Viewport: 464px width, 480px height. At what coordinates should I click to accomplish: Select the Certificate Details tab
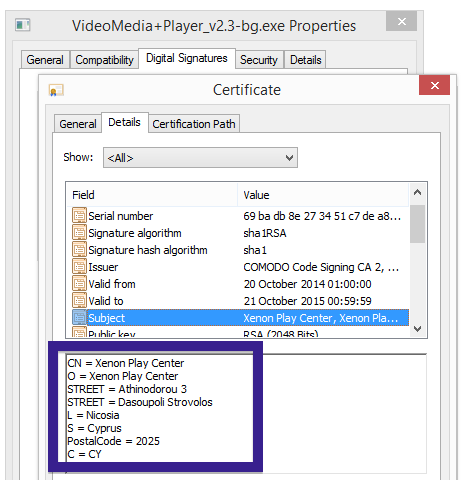(x=124, y=122)
